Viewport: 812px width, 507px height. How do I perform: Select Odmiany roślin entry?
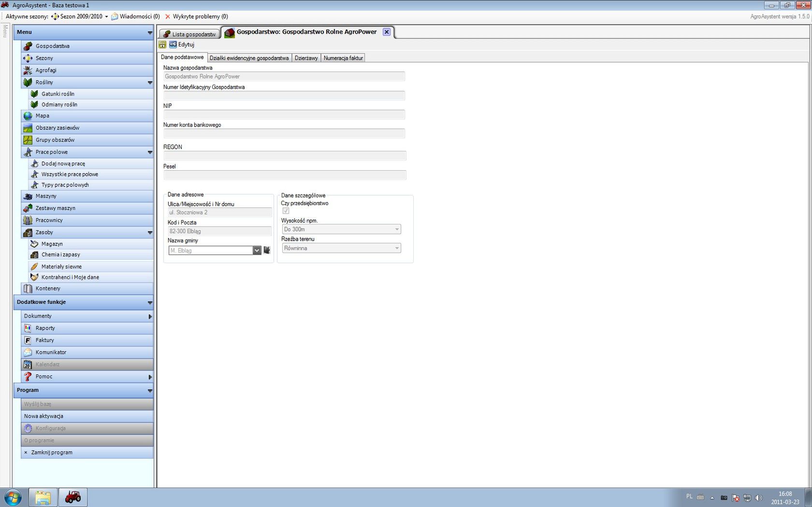coord(91,104)
